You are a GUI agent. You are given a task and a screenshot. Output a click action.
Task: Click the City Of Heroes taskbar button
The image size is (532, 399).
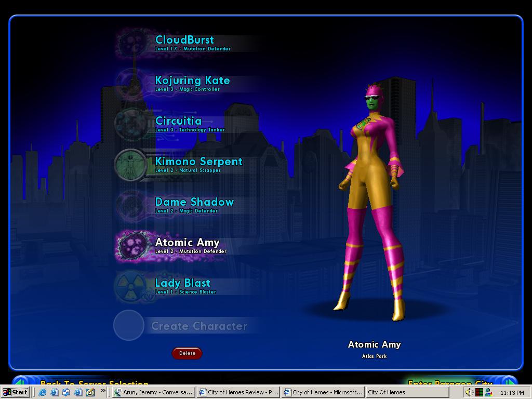point(407,392)
